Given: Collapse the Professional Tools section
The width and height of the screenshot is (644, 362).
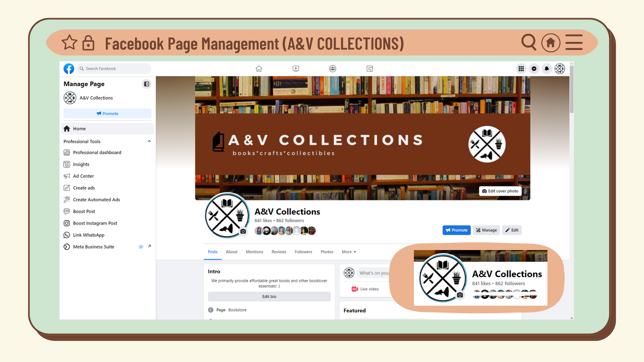Looking at the screenshot, I should (149, 141).
